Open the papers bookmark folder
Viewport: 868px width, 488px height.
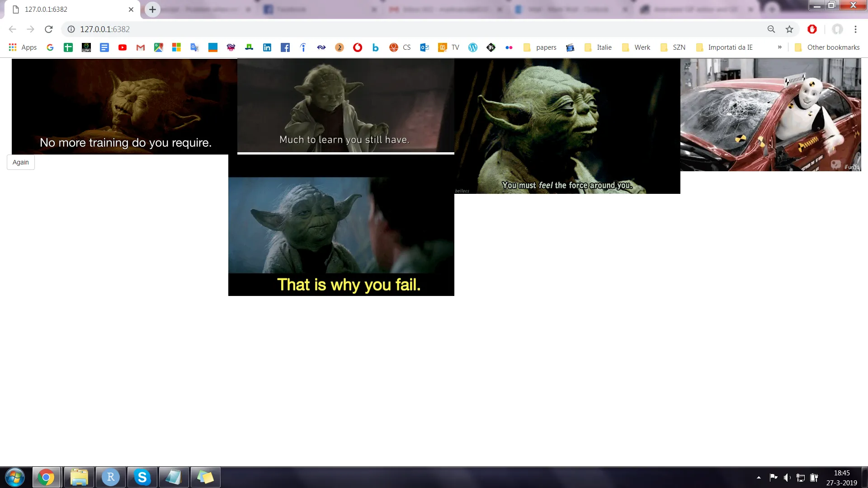[x=540, y=47]
